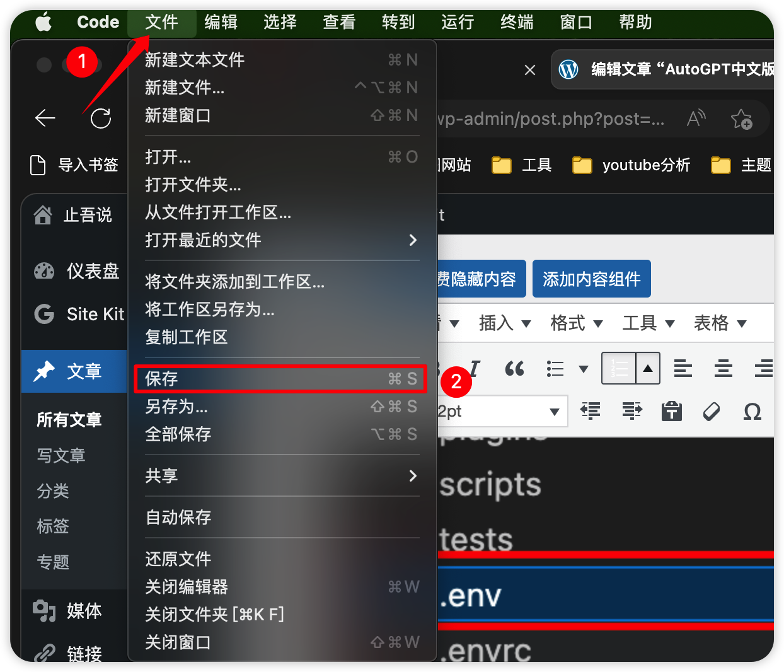Choose 另存为... menu entry
The image size is (784, 672).
point(282,407)
